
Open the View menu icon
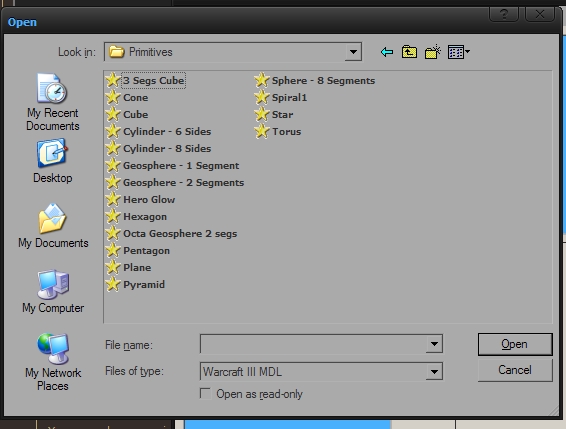(458, 52)
